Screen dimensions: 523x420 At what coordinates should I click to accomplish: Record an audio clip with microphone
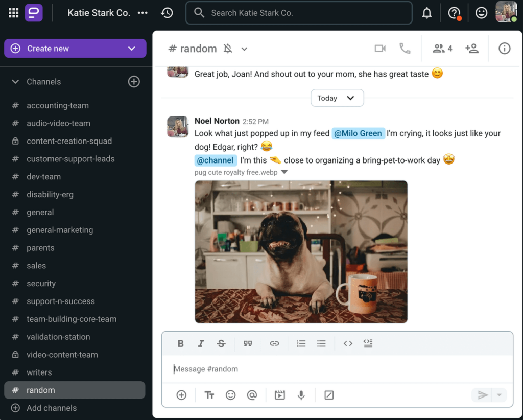click(x=301, y=395)
